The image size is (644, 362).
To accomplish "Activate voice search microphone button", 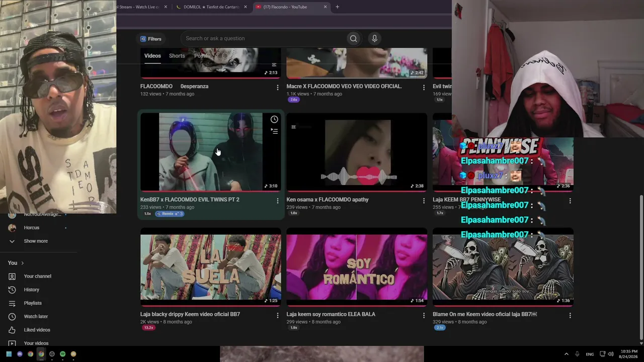I will tap(374, 39).
